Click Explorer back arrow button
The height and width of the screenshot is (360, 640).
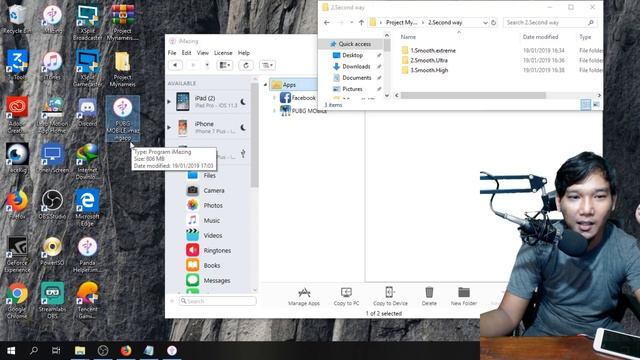point(327,23)
